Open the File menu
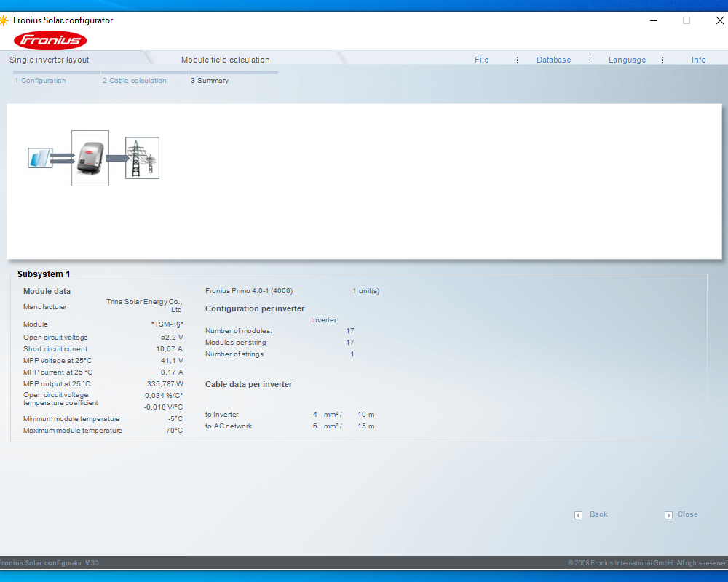The image size is (728, 582). [x=481, y=60]
